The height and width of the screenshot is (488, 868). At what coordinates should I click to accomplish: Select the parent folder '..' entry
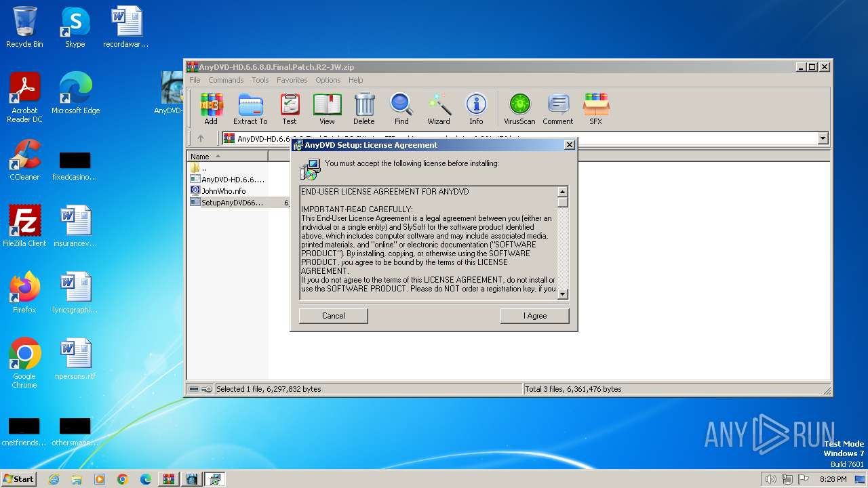pos(199,168)
